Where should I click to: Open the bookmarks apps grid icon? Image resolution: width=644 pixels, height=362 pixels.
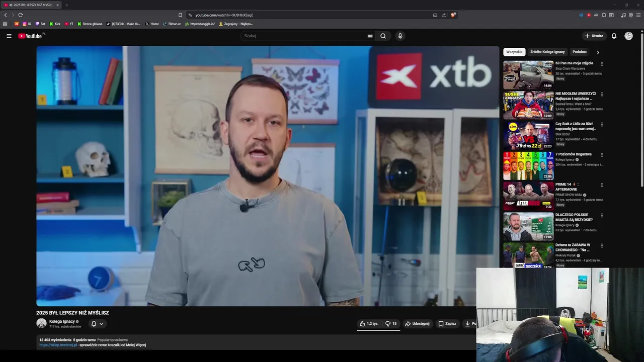click(5, 24)
